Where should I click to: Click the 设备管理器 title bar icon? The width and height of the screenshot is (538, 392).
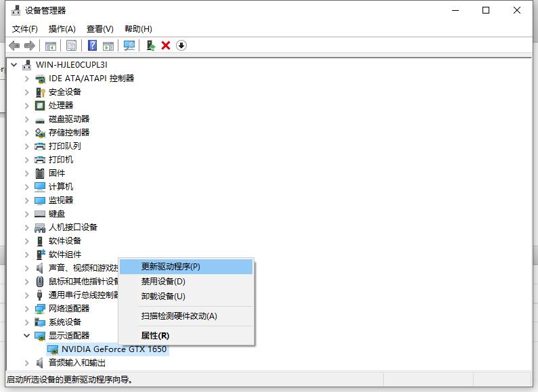point(16,10)
